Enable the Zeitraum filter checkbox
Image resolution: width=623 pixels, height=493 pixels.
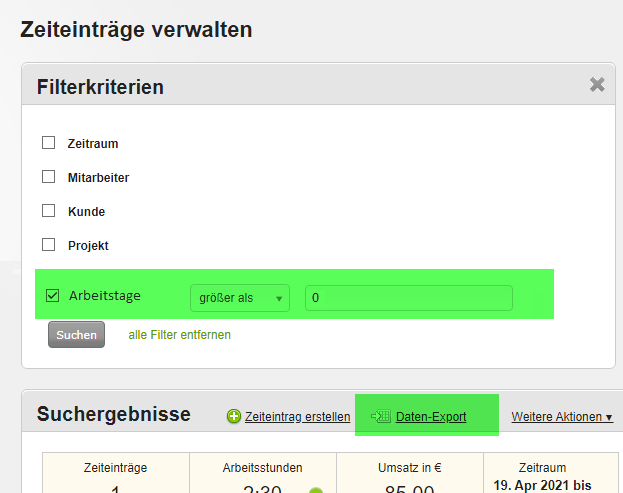(x=48, y=143)
